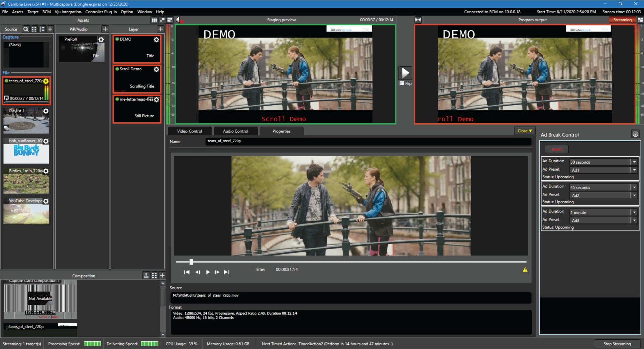Open settings gear for tears_of_steel_720p source
This screenshot has height=349, width=644.
point(46,81)
